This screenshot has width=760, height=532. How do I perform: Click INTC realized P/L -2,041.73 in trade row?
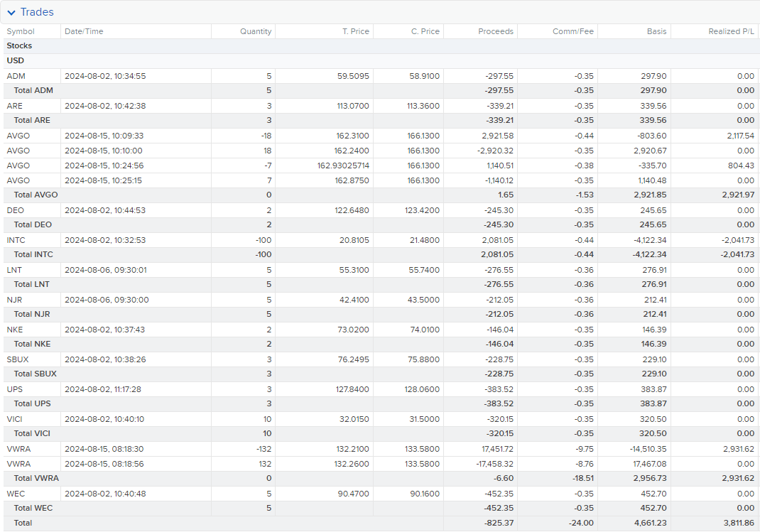pyautogui.click(x=738, y=240)
